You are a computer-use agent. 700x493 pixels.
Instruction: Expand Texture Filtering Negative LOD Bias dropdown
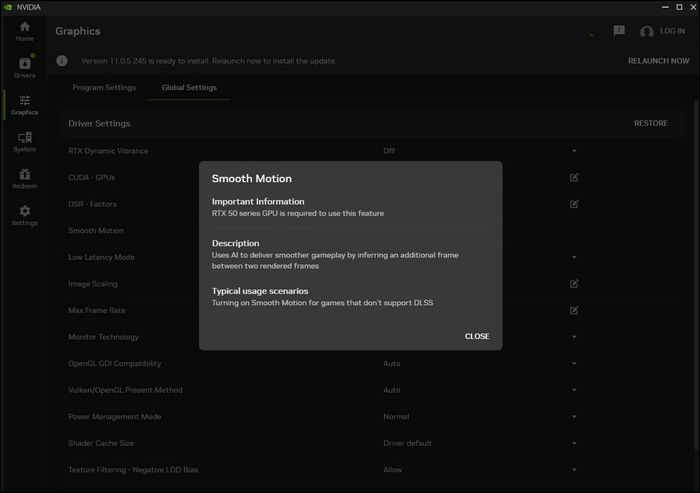(574, 470)
